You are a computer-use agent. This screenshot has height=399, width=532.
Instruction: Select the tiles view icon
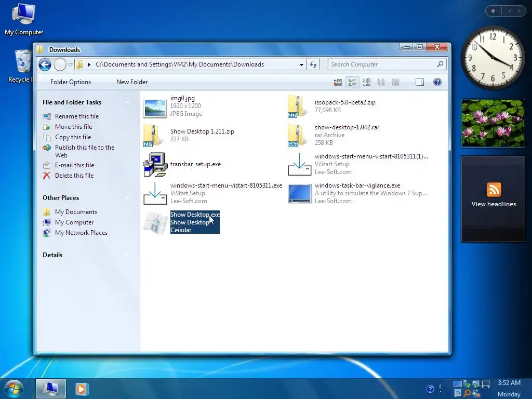(352, 82)
